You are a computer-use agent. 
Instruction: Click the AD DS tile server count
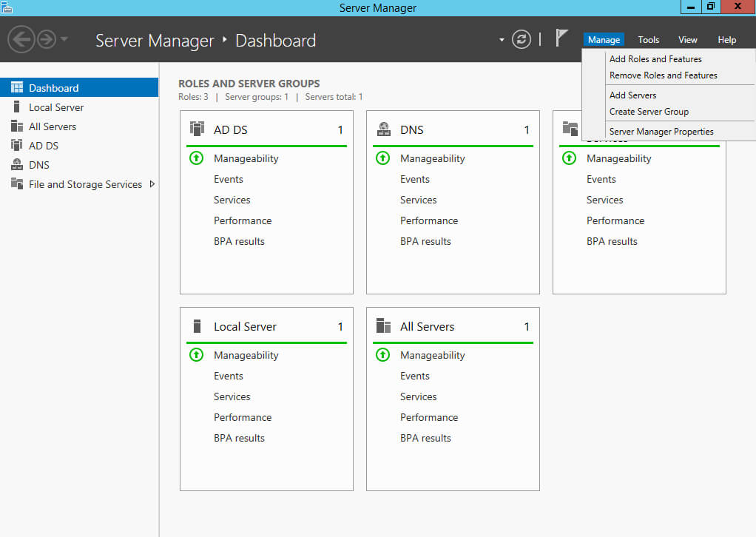[x=340, y=129]
